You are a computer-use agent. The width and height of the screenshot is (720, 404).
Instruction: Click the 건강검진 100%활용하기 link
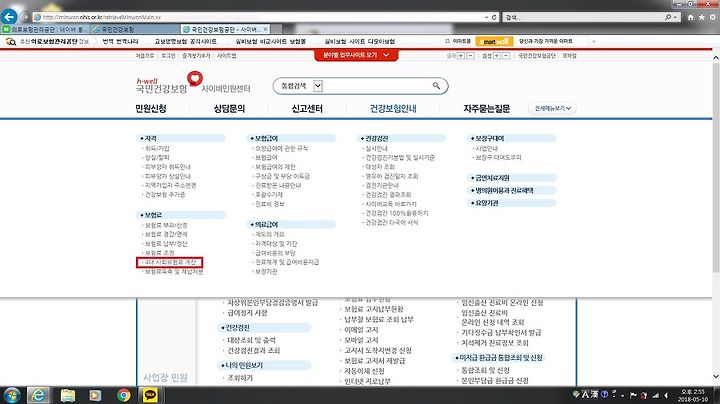(x=397, y=213)
